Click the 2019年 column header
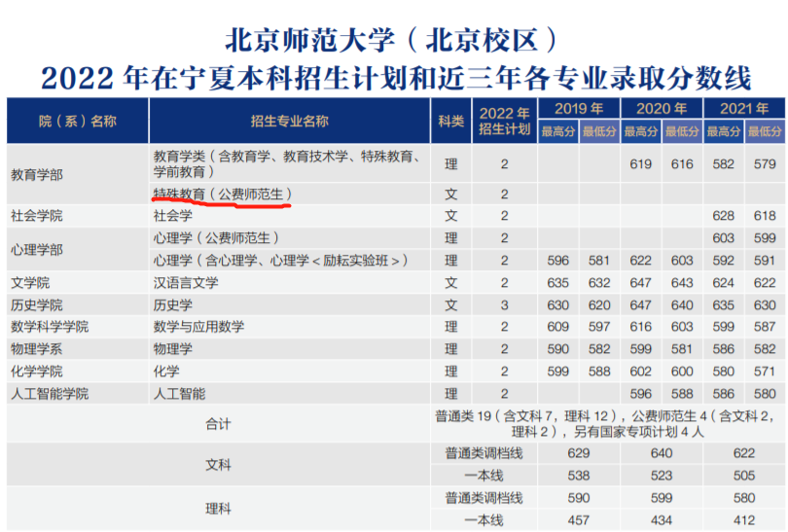Viewport: 788px width, 532px height. click(579, 109)
